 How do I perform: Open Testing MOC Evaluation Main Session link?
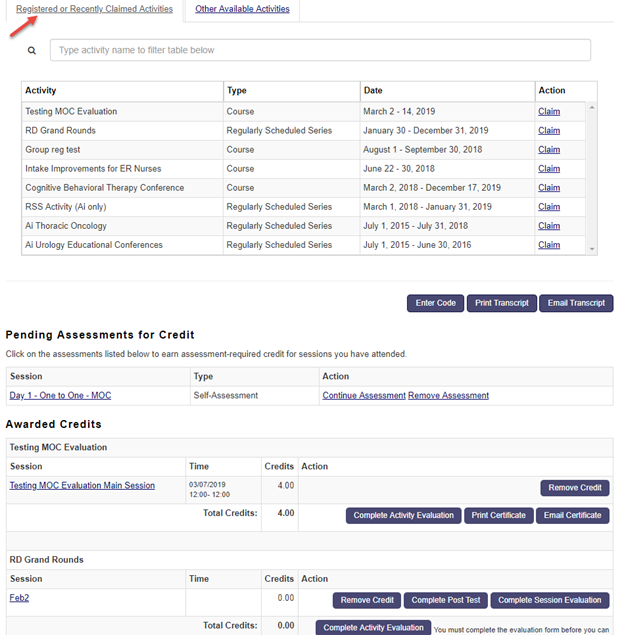coord(82,486)
